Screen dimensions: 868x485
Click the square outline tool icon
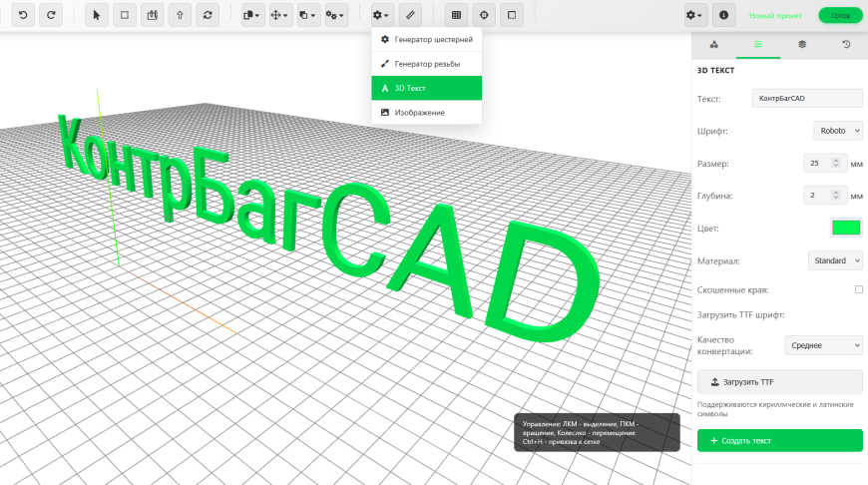[x=125, y=15]
